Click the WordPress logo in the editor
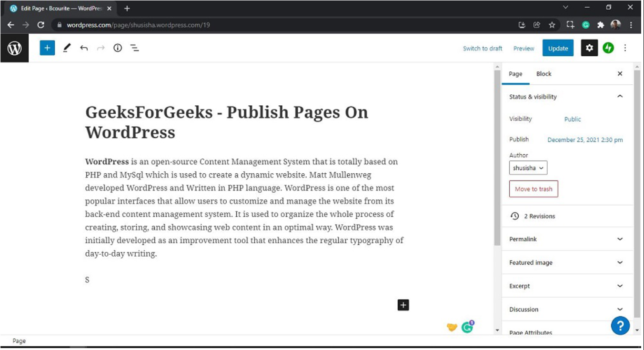Viewport: 644px width, 350px height. [x=14, y=48]
